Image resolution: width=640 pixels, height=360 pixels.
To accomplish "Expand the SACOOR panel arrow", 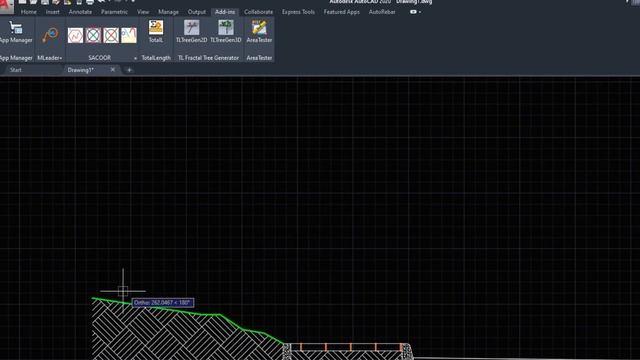I will (x=136, y=58).
